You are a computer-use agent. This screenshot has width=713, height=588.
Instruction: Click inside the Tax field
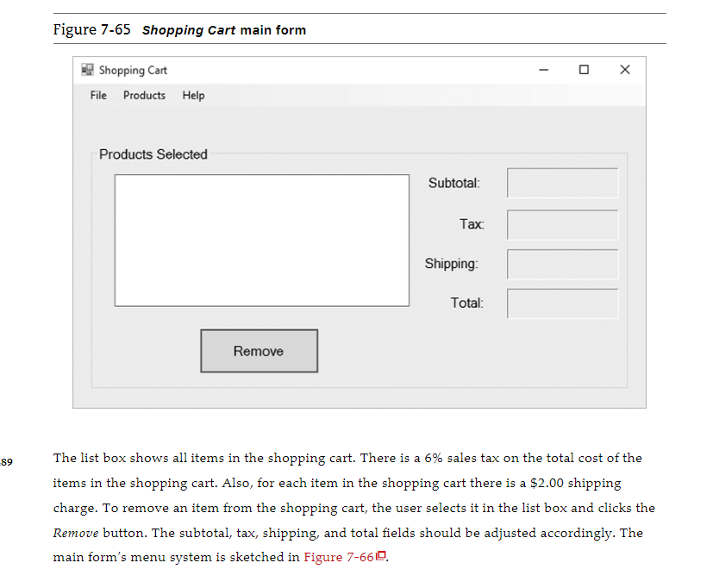click(x=562, y=224)
